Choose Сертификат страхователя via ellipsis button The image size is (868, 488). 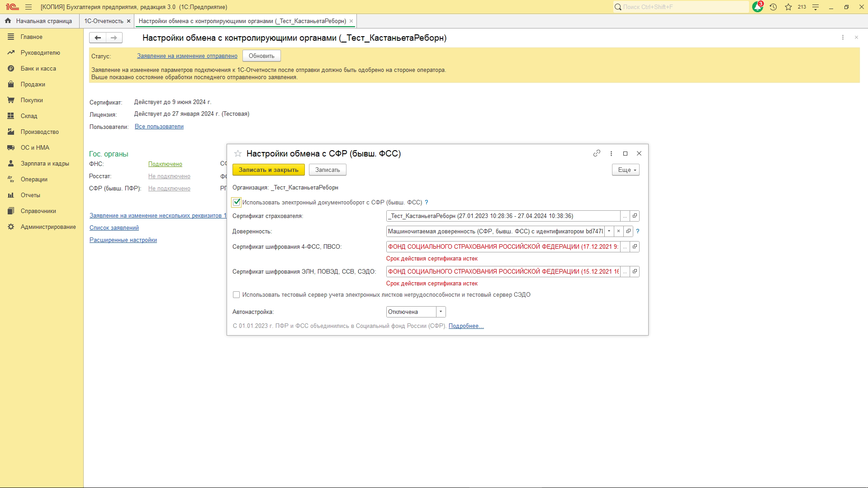tap(625, 216)
